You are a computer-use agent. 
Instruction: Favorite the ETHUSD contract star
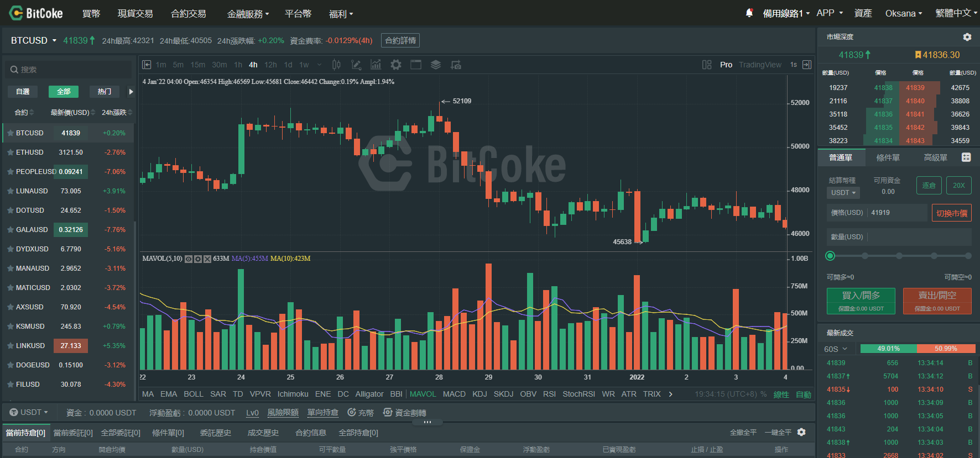(x=10, y=152)
